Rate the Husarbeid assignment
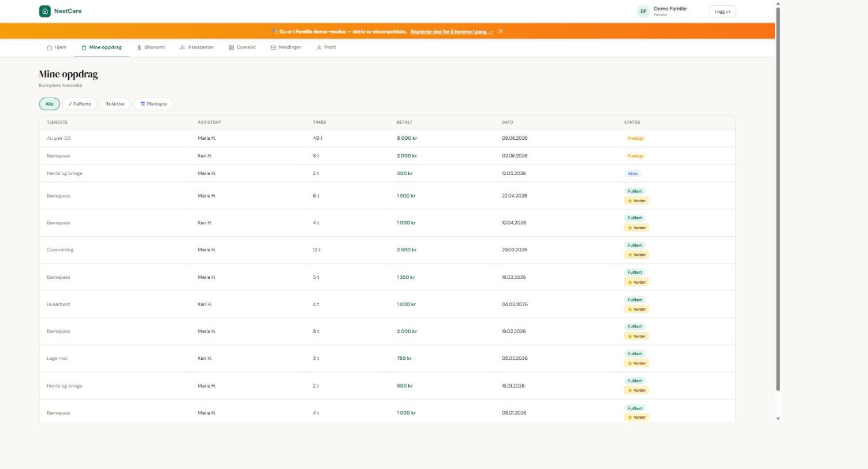The height and width of the screenshot is (469, 868). click(x=636, y=309)
